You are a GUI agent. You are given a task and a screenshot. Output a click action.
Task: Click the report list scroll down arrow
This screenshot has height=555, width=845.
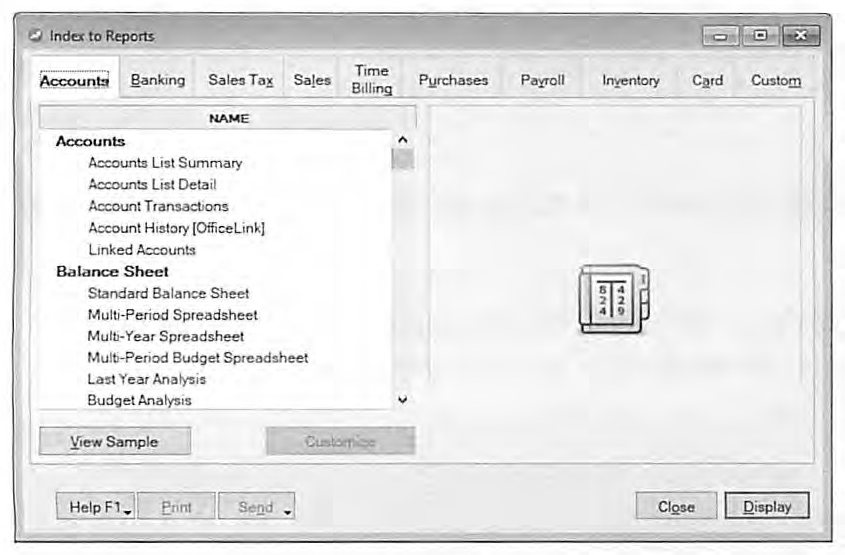(403, 399)
